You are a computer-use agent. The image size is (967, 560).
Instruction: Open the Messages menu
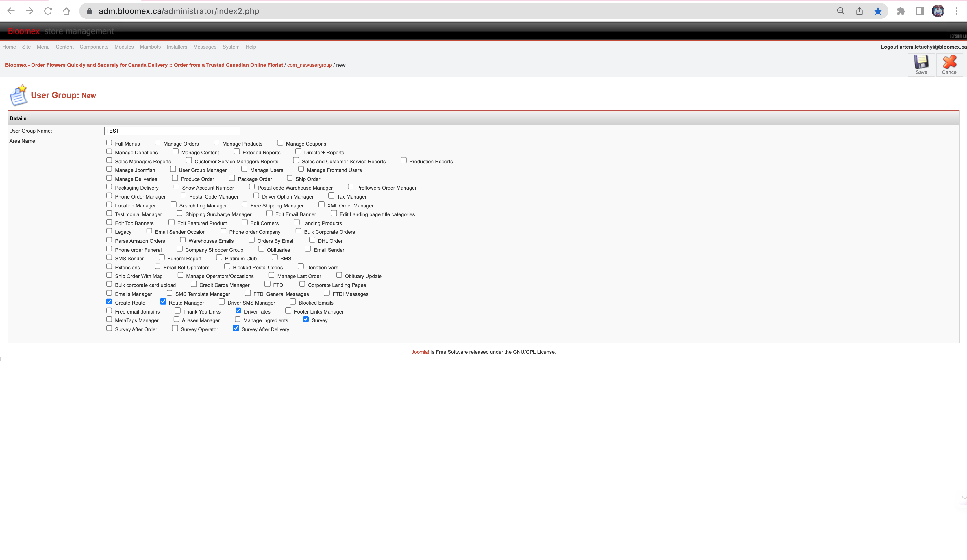click(205, 47)
